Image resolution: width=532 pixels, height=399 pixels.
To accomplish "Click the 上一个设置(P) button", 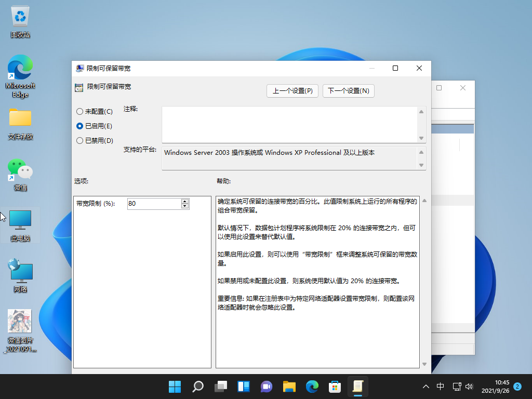I will click(x=292, y=90).
